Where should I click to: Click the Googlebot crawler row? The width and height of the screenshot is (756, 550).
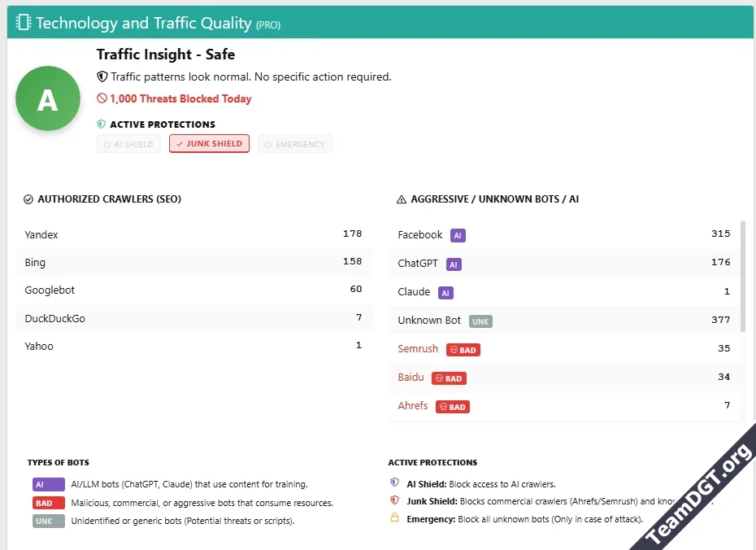point(193,290)
